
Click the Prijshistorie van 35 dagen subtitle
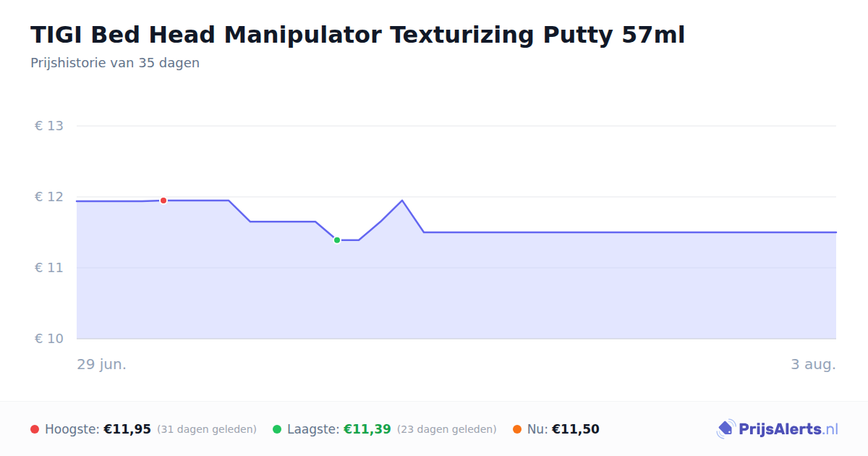(x=115, y=63)
